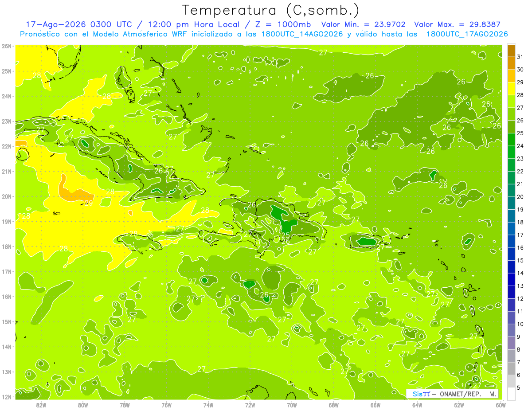532x411 pixels.
Task: Select the 18N latitude axis label
Action: (x=7, y=247)
